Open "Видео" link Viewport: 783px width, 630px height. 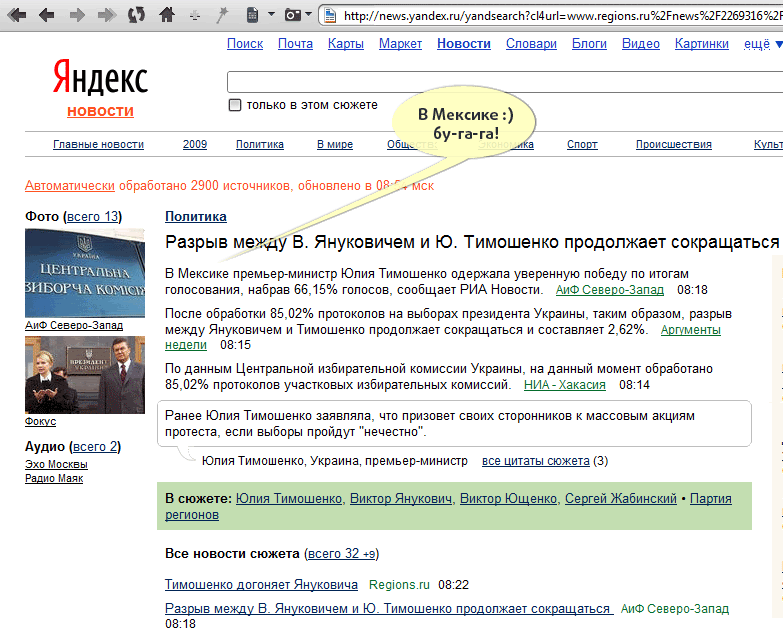click(641, 44)
